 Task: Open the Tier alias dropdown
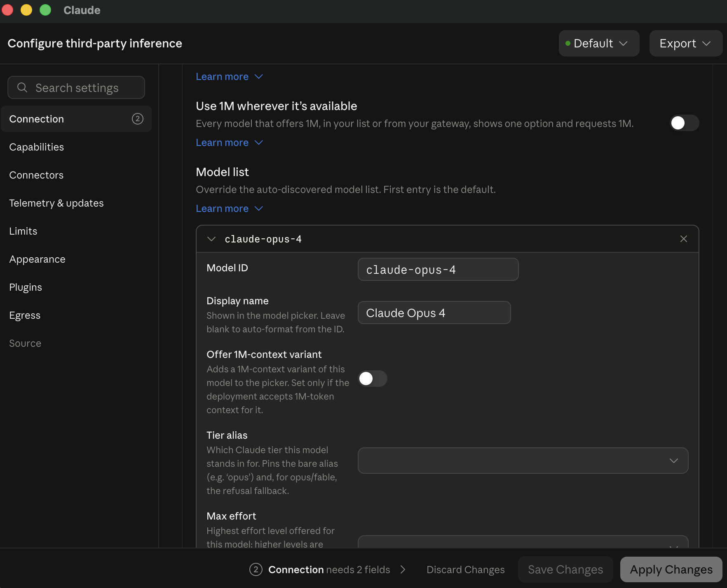[523, 461]
